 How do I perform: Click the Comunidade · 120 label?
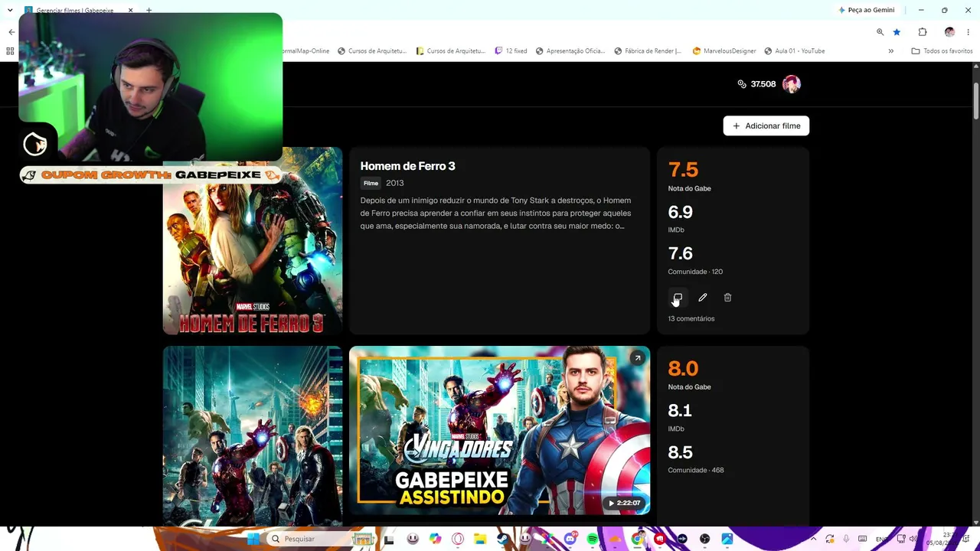pos(695,272)
